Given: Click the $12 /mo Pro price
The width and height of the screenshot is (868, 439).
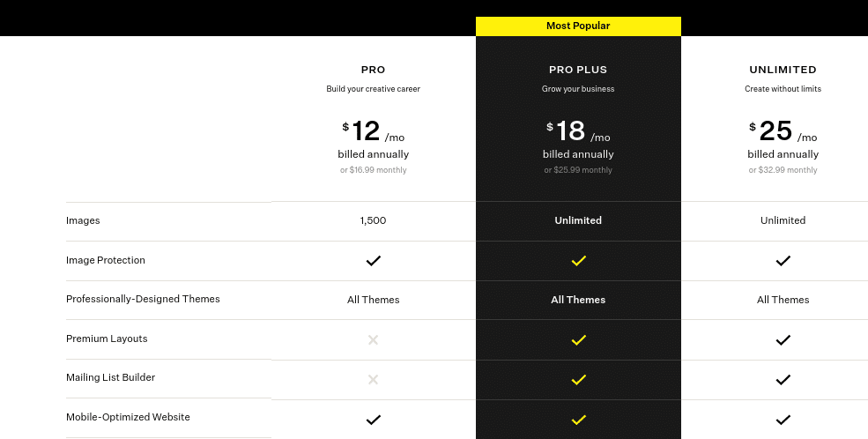Looking at the screenshot, I should [373, 131].
